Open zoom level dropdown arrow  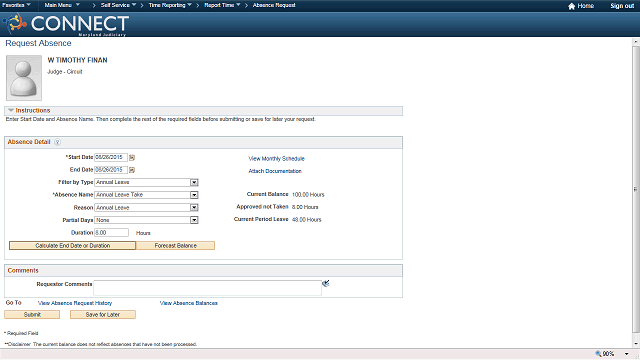click(x=627, y=354)
